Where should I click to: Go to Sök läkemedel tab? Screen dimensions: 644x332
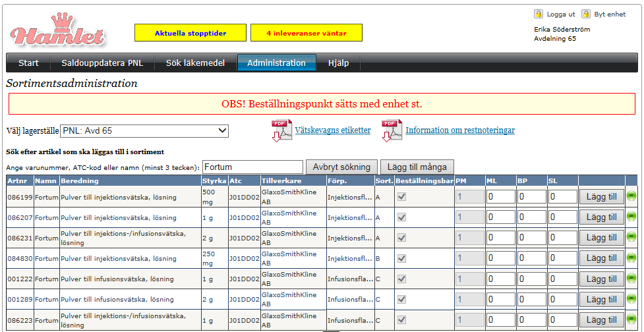(196, 63)
